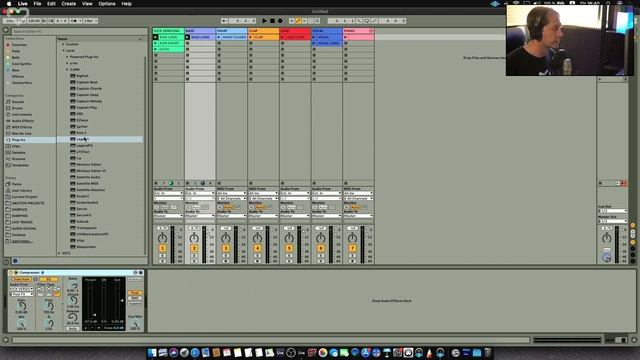Open the Clips category in browser

point(16,146)
